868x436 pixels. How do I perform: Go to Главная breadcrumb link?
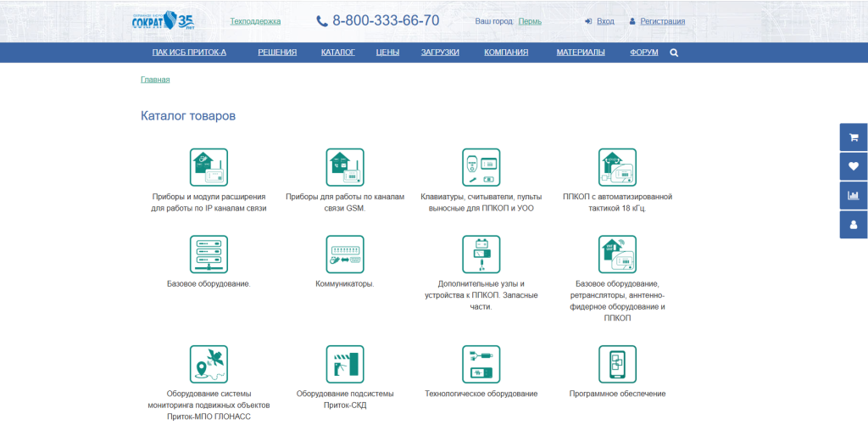point(155,80)
